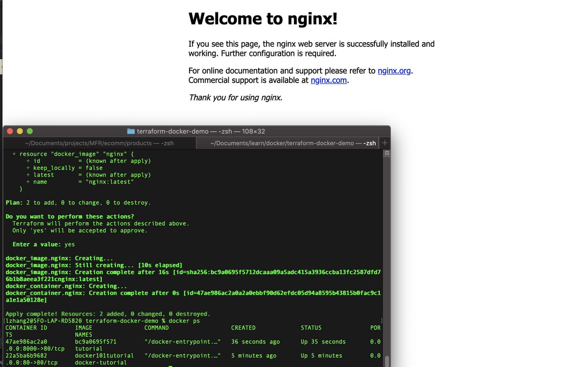Open the nginx.org documentation link
The image size is (588, 367).
[394, 71]
